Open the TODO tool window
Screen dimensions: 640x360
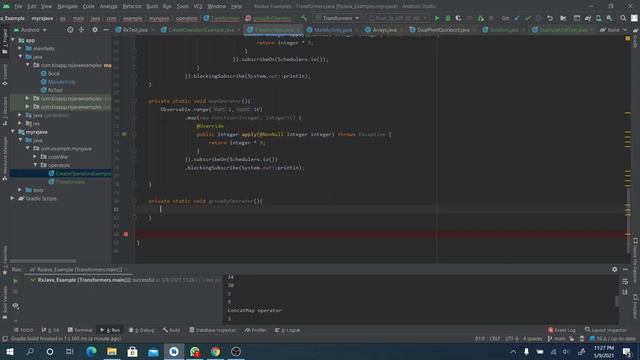[x=24, y=330]
